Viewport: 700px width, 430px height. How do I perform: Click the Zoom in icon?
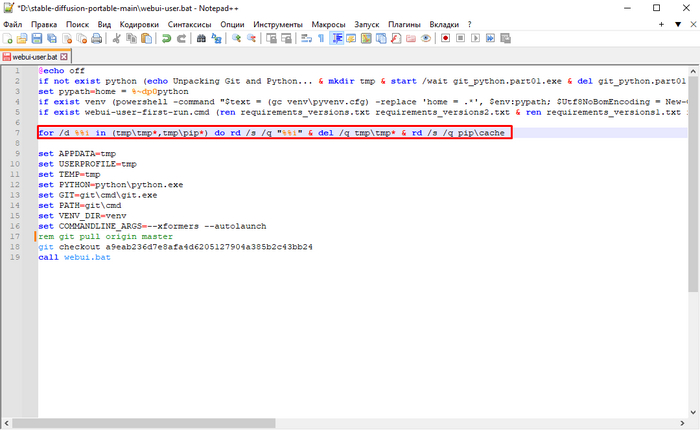(x=237, y=38)
